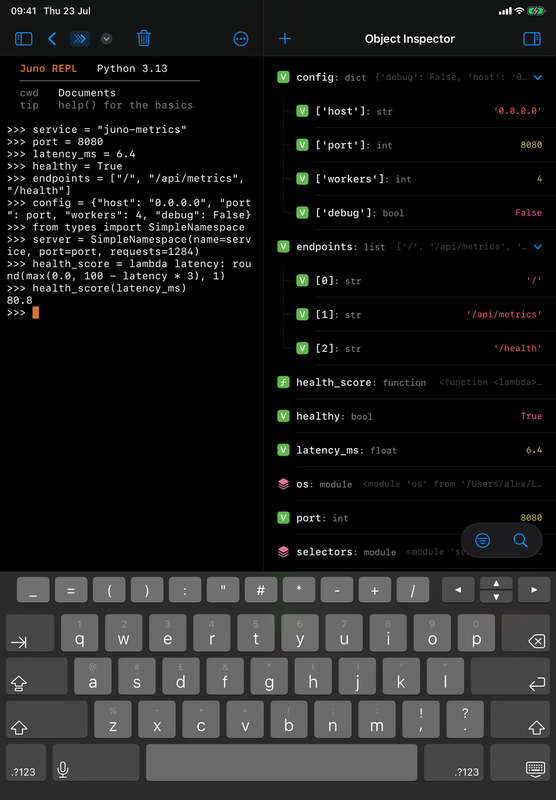
Task: Tap the cursor up-down stepper key
Action: tap(496, 590)
